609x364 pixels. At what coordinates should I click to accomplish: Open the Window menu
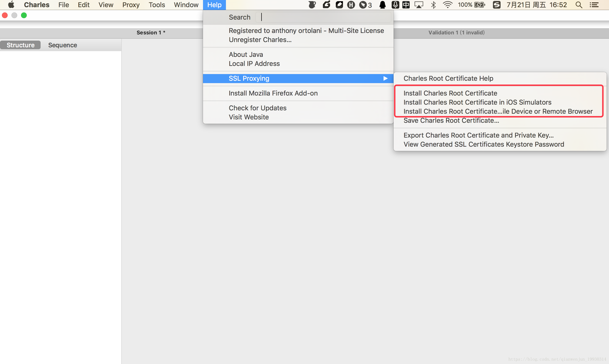(x=186, y=5)
